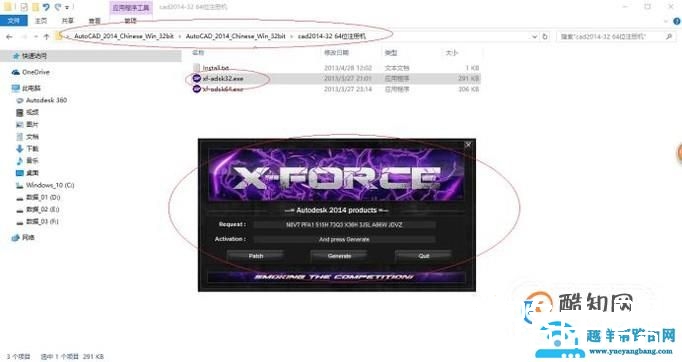682x362 pixels.
Task: Select the Downloads (下载) arrow icon
Action: (x=20, y=149)
